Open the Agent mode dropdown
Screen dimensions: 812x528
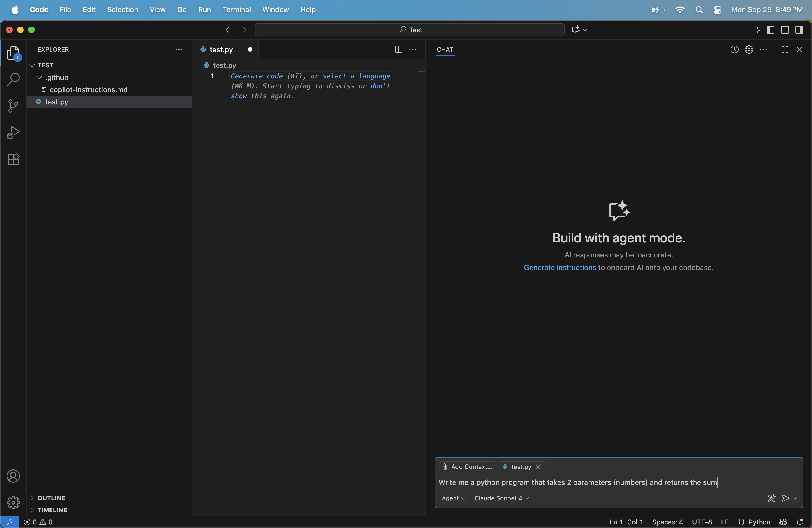tap(453, 498)
